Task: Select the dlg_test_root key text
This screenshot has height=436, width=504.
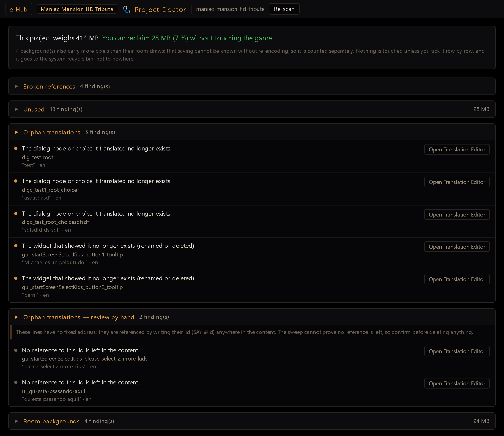Action: coord(38,157)
